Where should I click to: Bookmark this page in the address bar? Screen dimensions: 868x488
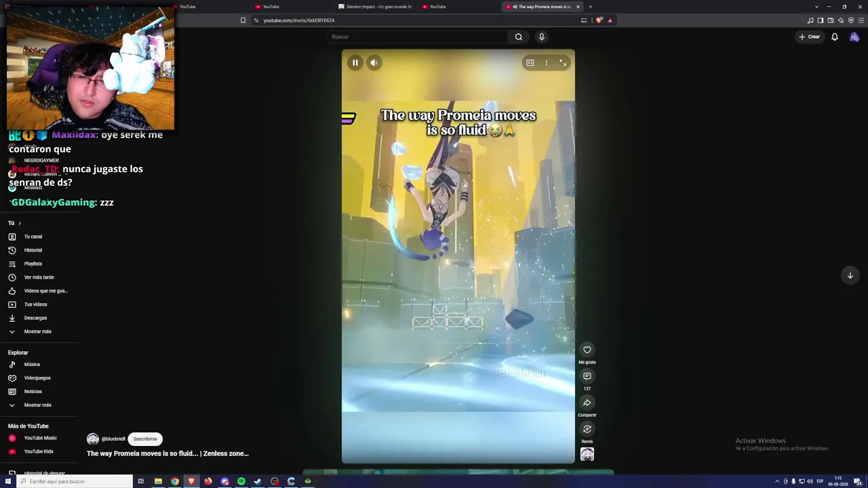pos(243,20)
